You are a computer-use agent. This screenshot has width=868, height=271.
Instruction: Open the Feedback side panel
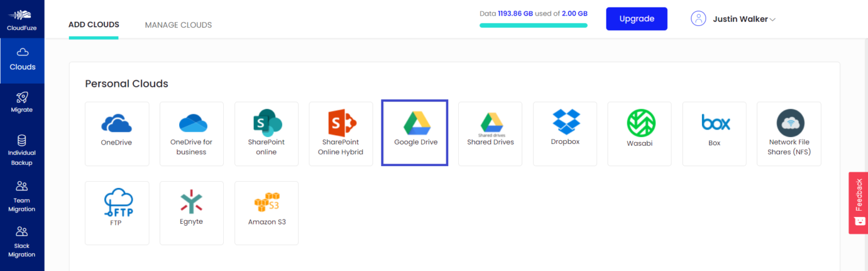pyautogui.click(x=858, y=202)
